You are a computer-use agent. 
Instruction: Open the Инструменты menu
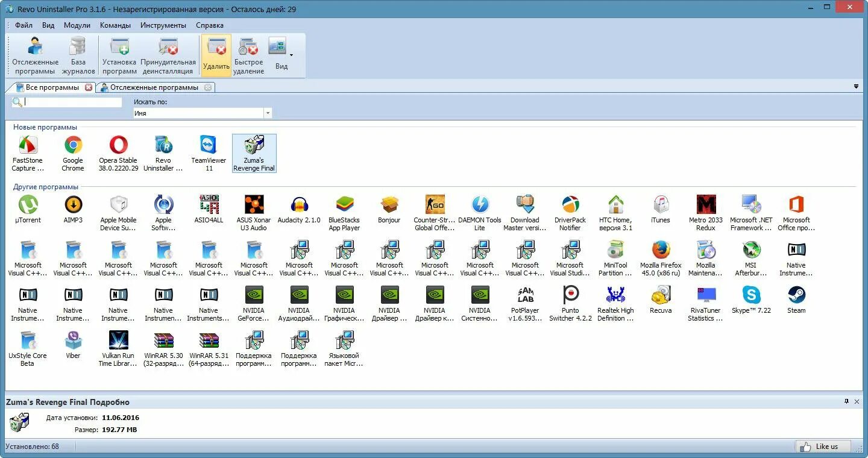pos(163,25)
